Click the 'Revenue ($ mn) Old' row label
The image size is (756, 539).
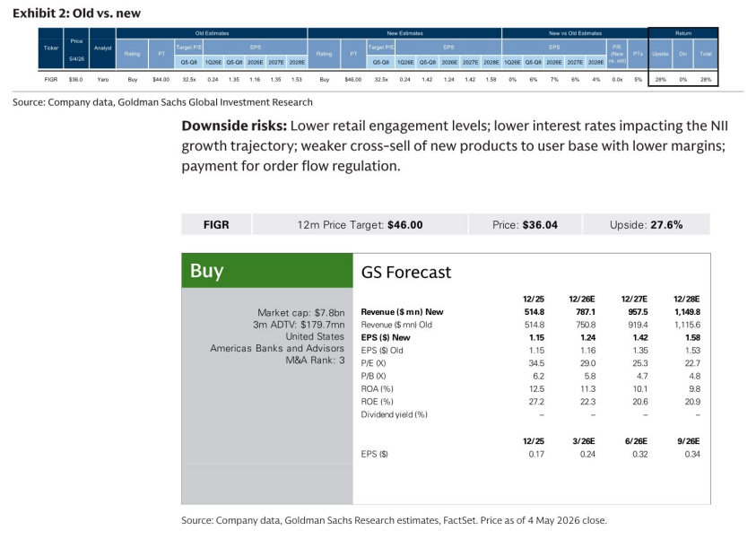coord(396,325)
